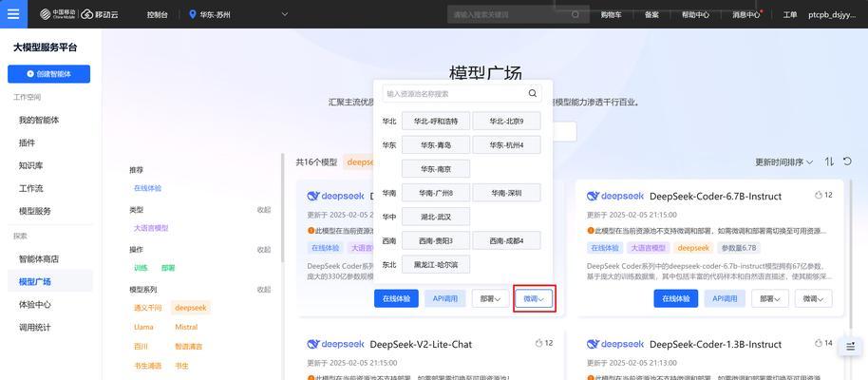
Task: Open 备案 in top bar
Action: click(x=651, y=15)
